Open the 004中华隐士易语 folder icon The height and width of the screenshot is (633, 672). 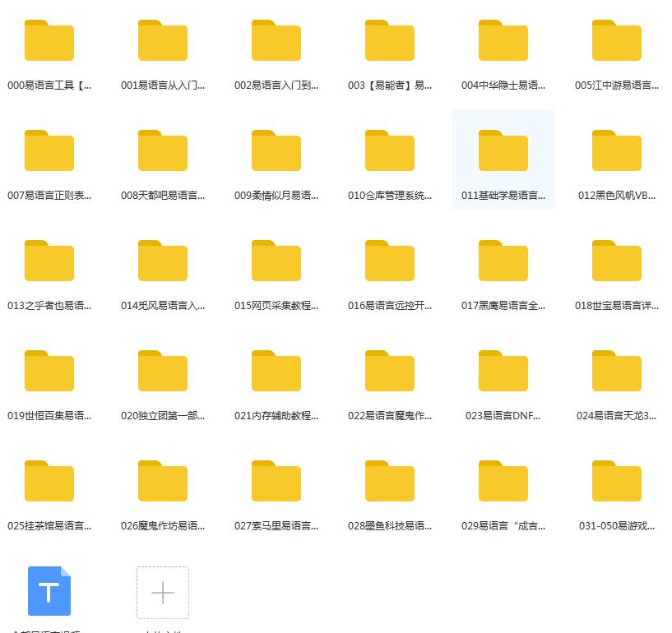[x=503, y=40]
